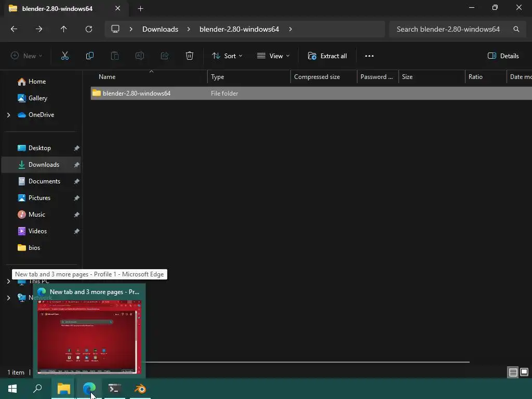Click chevron before Downloads breadcrumb

point(131,29)
